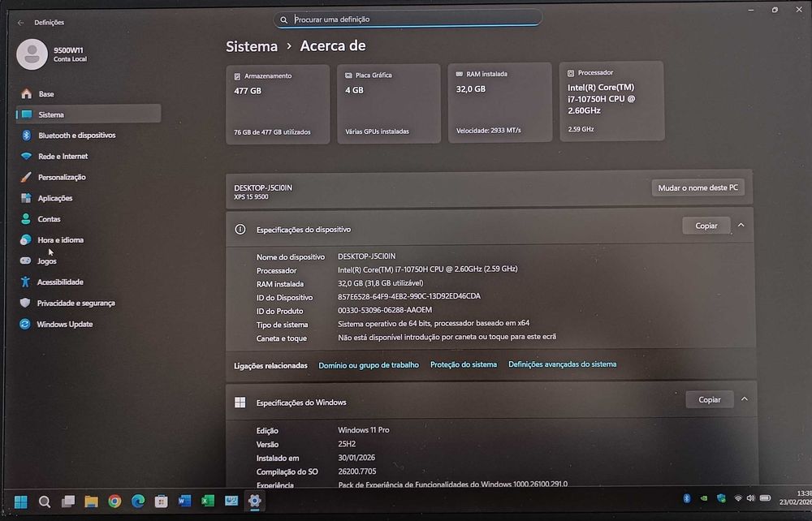Screen dimensions: 812x521
Task: Launch Excel from the taskbar
Action: point(208,501)
